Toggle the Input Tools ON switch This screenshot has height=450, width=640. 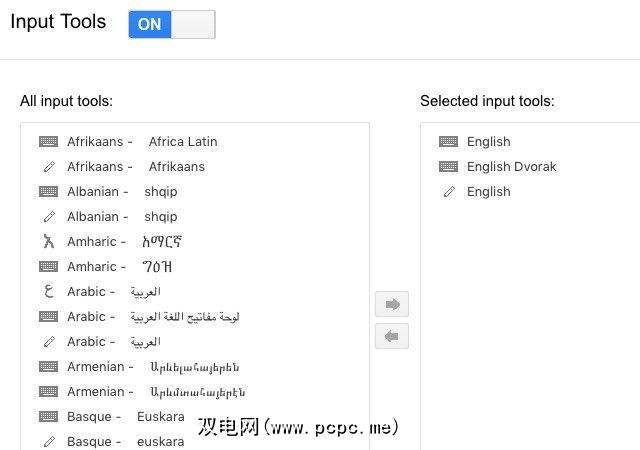coord(172,25)
